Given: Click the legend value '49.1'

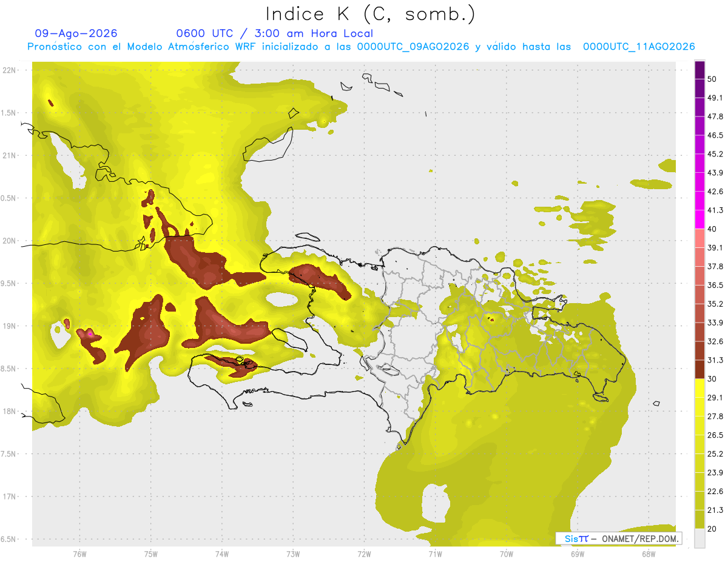Looking at the screenshot, I should coord(715,98).
